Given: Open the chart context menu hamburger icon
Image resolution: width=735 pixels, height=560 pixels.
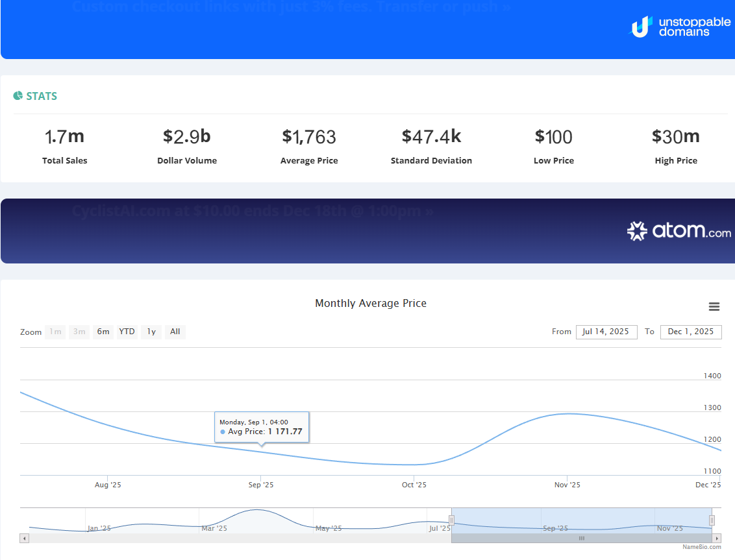Looking at the screenshot, I should click(714, 307).
